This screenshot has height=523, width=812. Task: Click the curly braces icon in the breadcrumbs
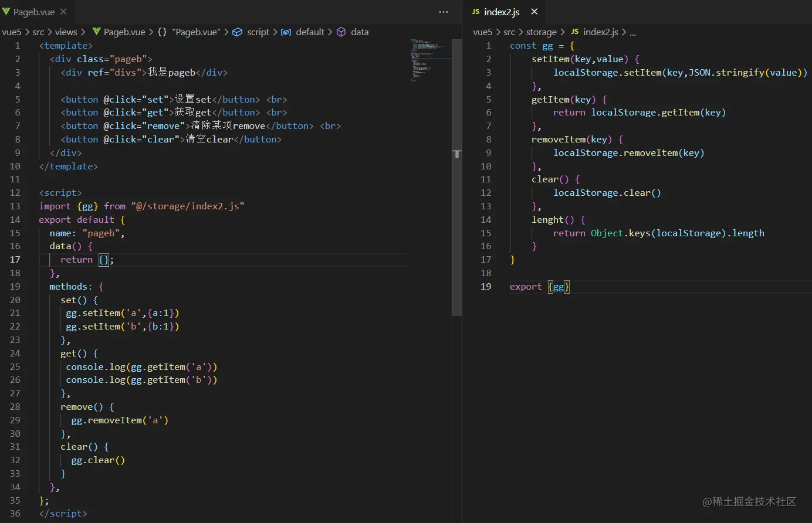coord(162,32)
